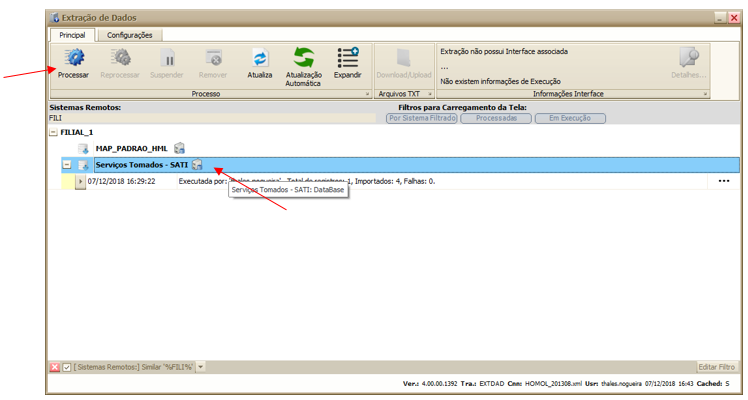This screenshot has height=400, width=748.
Task: Click the filter text Similar '%FILI%'
Action: [x=133, y=367]
